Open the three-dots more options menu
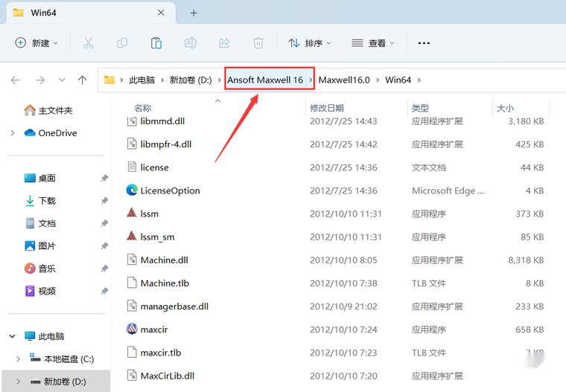The height and width of the screenshot is (392, 566). pyautogui.click(x=424, y=43)
